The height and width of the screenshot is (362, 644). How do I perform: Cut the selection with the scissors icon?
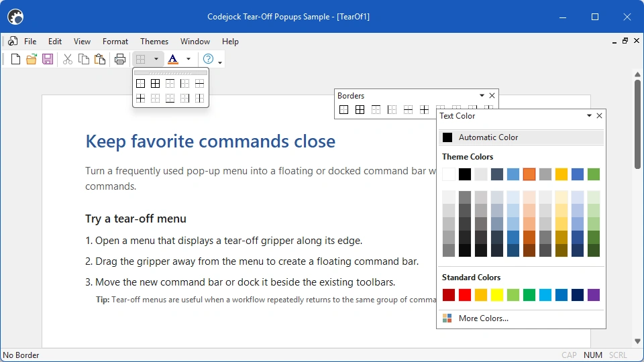click(68, 59)
